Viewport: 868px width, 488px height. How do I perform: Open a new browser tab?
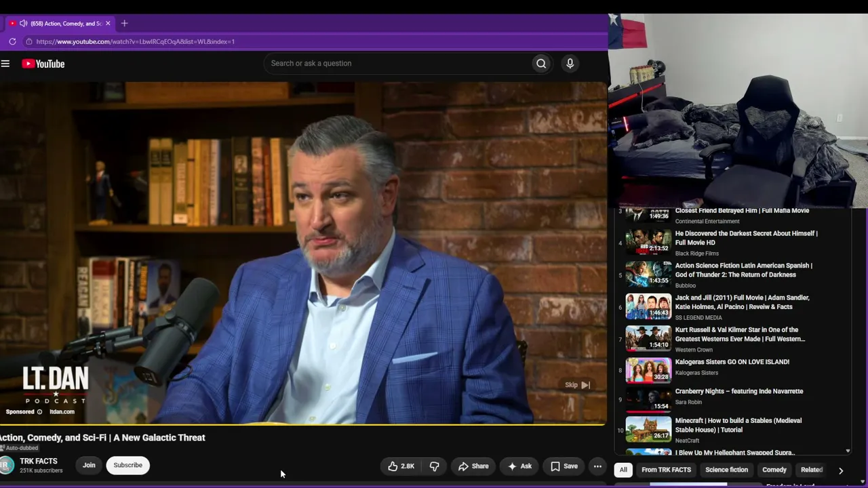point(124,23)
